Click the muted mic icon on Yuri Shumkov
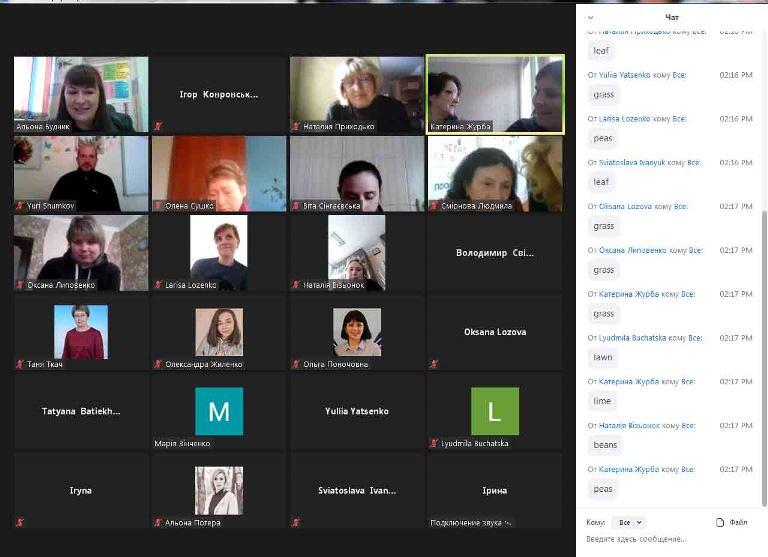Viewport: 768px width, 557px height. tap(20, 206)
